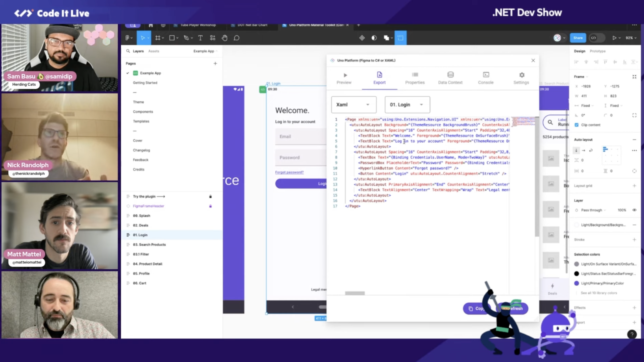Click Light/Status Bar black swatch

pos(576,274)
